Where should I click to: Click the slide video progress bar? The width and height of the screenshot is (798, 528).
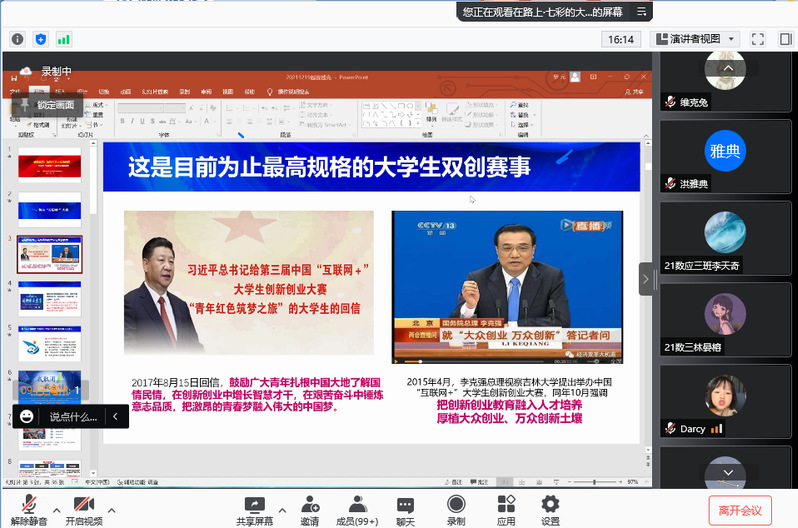(x=474, y=361)
